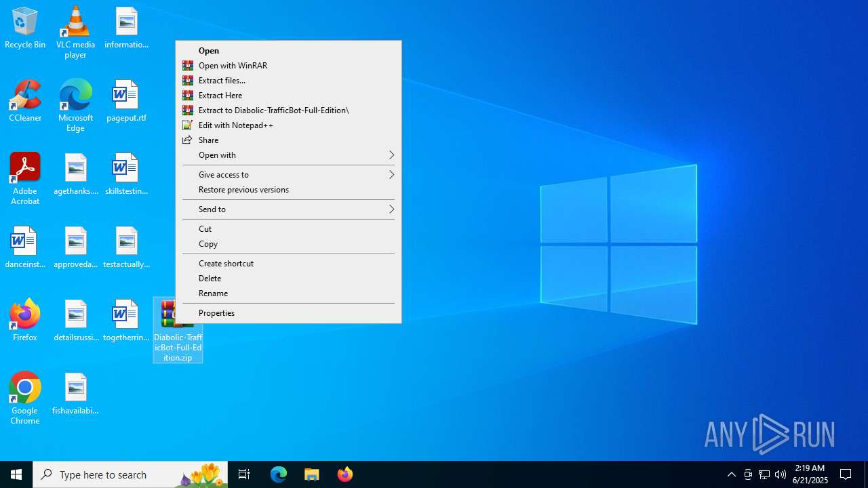Open Properties from the context menu
This screenshot has height=488, width=868.
click(288, 313)
